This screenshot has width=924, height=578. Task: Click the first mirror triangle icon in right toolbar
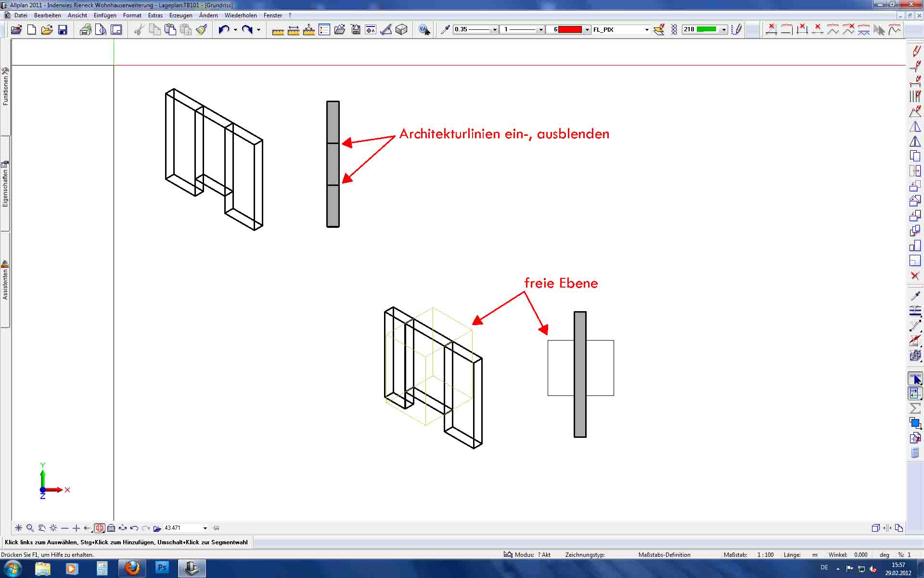tap(915, 127)
